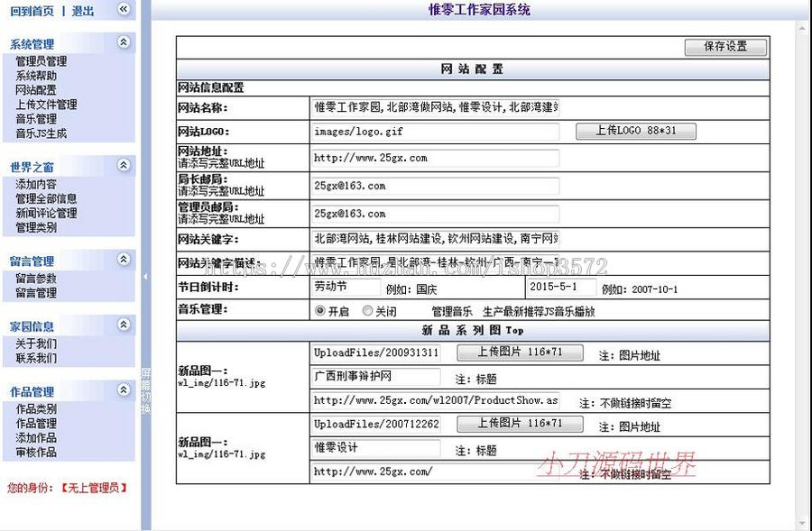Open 新闻评论管理 under 世界之窗

click(43, 214)
